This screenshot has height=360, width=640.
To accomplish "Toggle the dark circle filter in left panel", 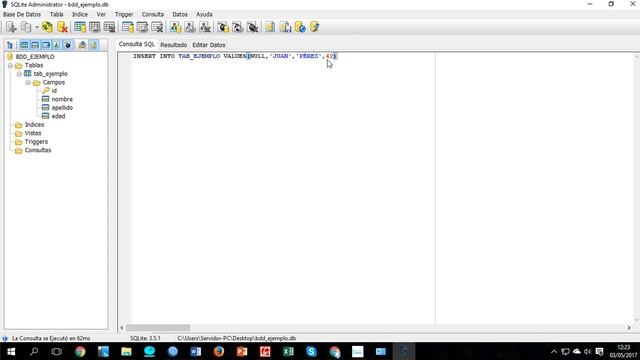I will point(68,45).
